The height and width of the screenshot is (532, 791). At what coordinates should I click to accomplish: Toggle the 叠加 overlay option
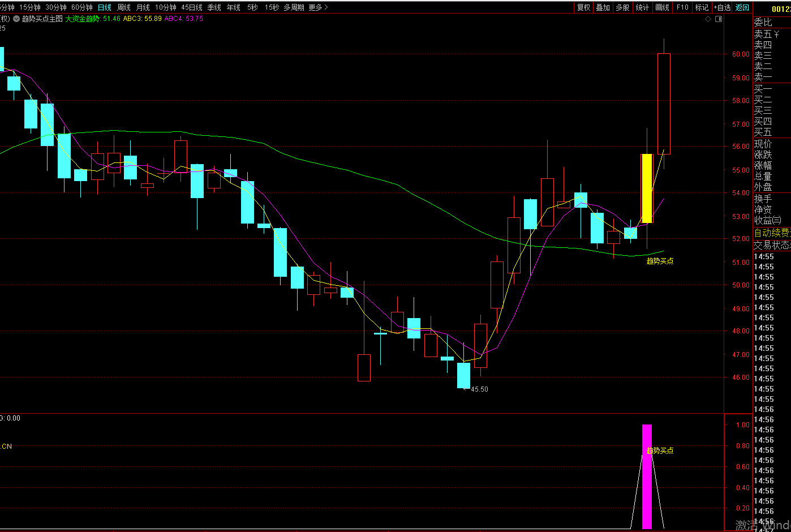pyautogui.click(x=603, y=7)
